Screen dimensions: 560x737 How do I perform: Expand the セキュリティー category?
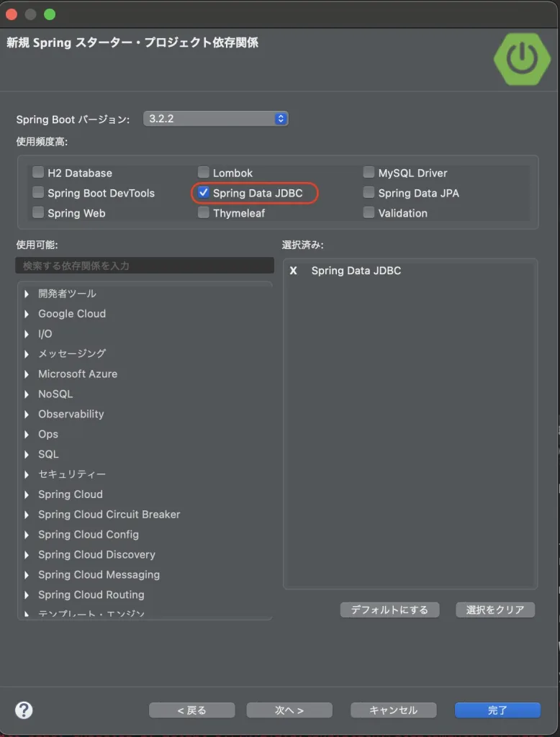pyautogui.click(x=27, y=475)
